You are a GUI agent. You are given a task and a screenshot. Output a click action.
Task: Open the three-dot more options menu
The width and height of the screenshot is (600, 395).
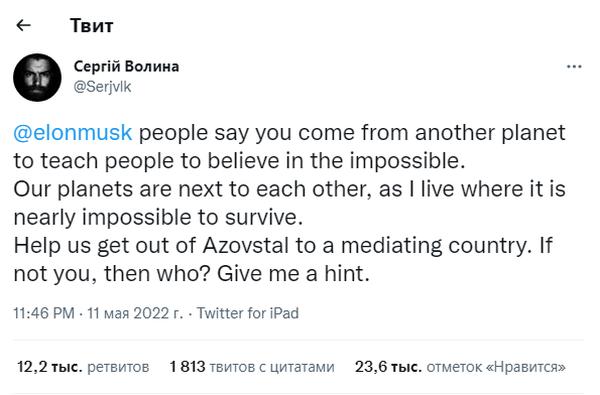(574, 67)
